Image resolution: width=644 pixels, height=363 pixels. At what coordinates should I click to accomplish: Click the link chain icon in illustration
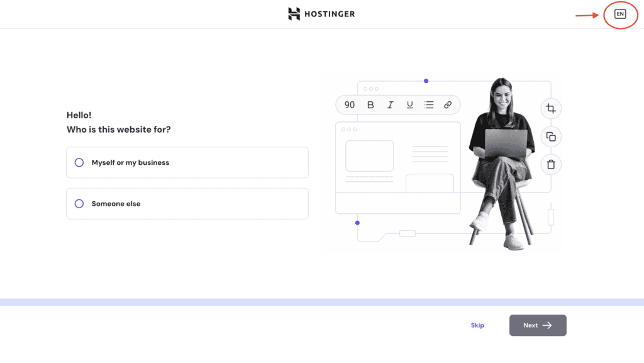coord(448,104)
